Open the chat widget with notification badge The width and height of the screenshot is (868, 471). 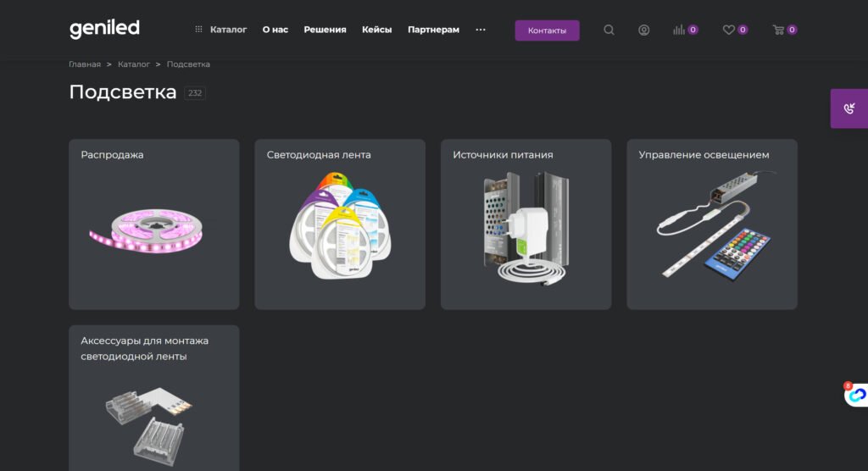pos(856,395)
